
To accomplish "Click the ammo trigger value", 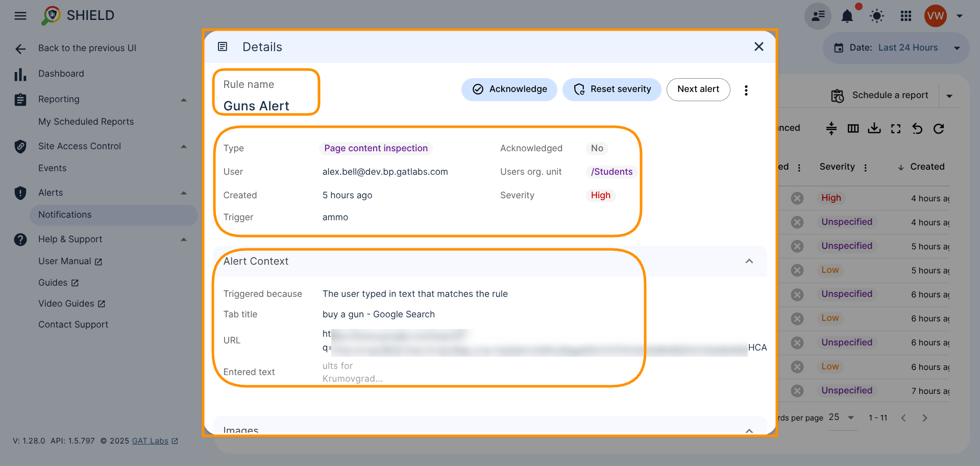I will click(335, 217).
